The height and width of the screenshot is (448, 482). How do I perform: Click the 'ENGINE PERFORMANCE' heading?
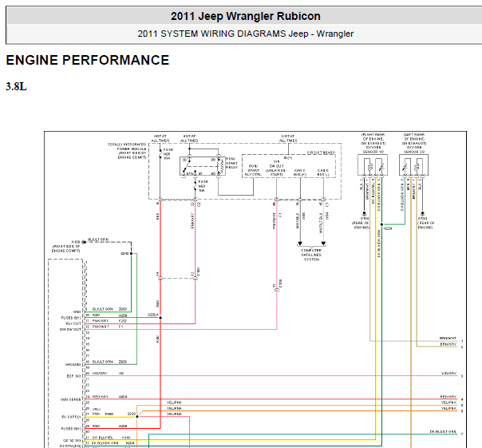point(88,60)
